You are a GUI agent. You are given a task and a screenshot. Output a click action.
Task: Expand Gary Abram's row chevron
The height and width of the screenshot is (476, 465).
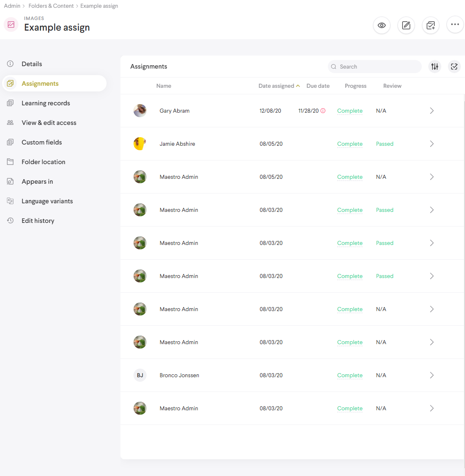tap(432, 111)
